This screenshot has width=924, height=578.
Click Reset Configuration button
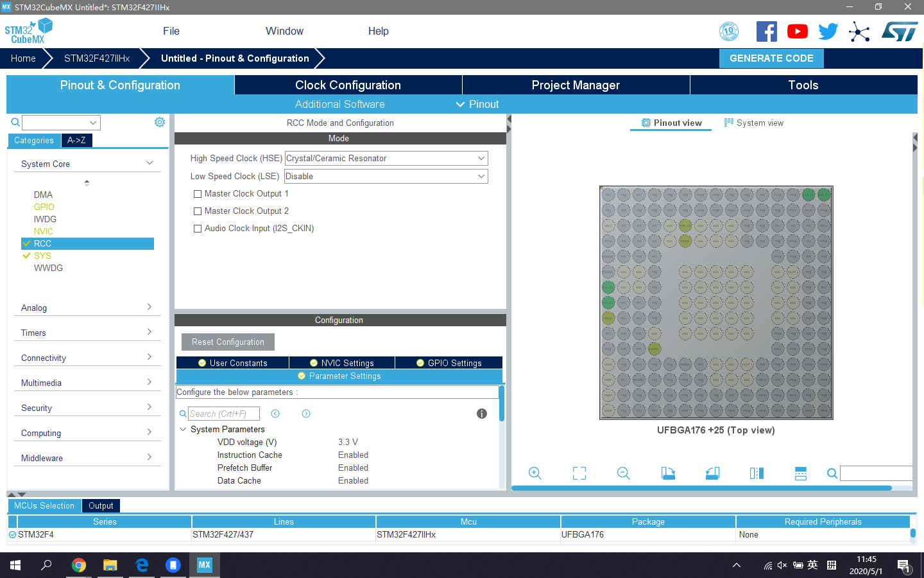click(x=228, y=342)
